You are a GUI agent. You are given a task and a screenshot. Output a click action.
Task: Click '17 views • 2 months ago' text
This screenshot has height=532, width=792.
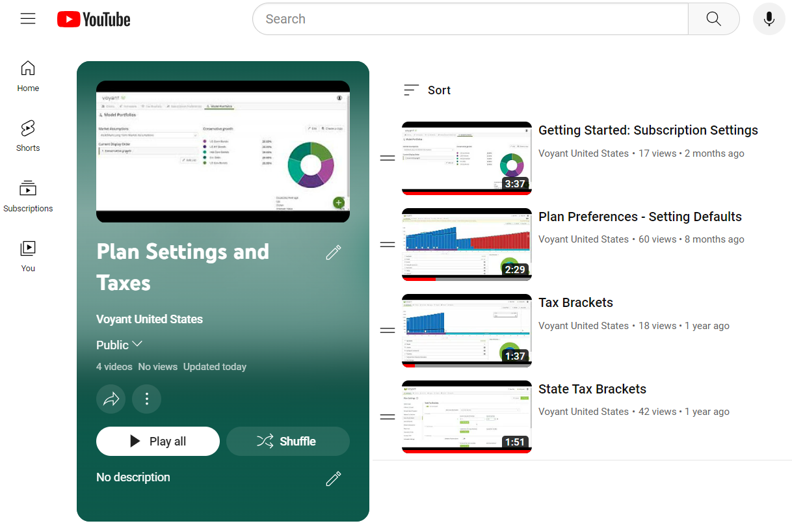click(x=691, y=153)
